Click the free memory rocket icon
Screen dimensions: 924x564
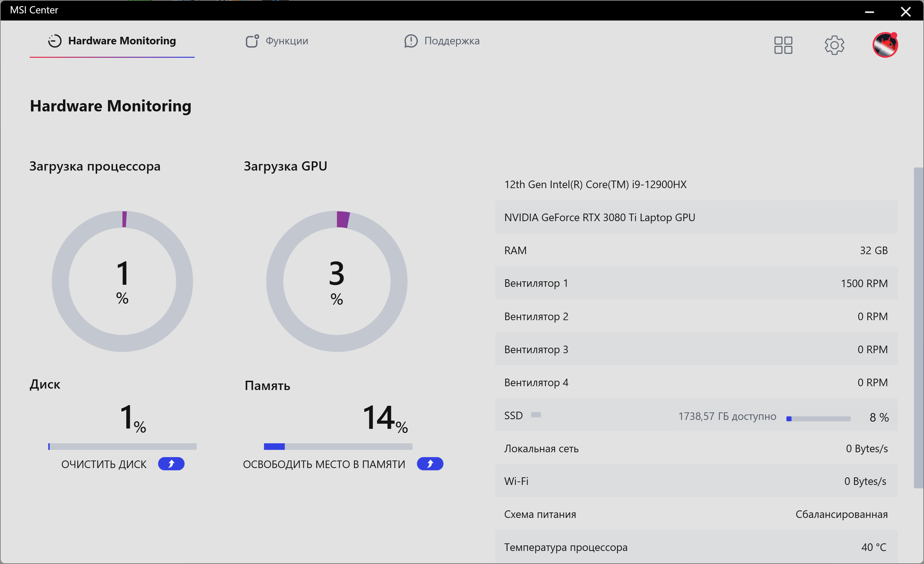430,464
